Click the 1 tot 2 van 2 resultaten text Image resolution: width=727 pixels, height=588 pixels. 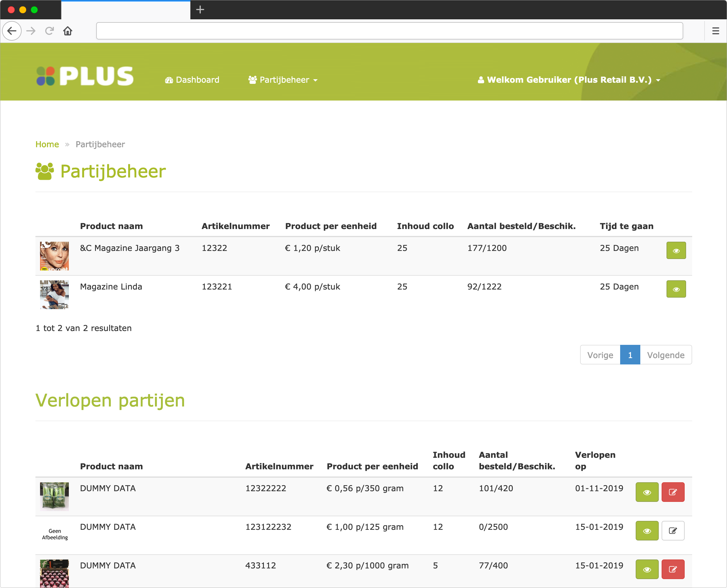tap(84, 328)
